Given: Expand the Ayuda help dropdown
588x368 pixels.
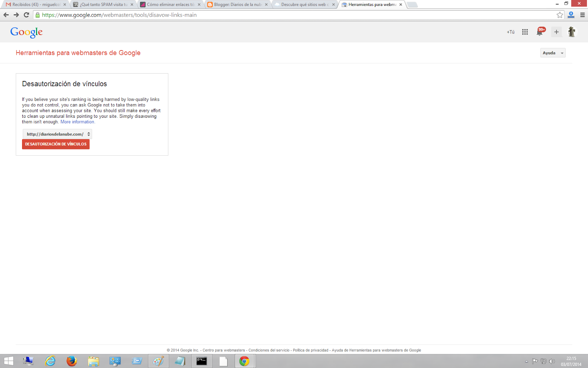Looking at the screenshot, I should point(553,53).
